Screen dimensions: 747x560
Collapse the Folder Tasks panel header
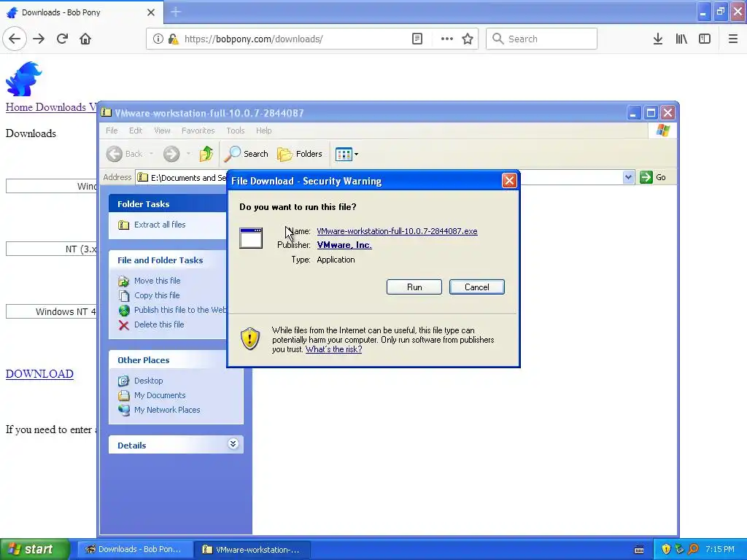168,204
